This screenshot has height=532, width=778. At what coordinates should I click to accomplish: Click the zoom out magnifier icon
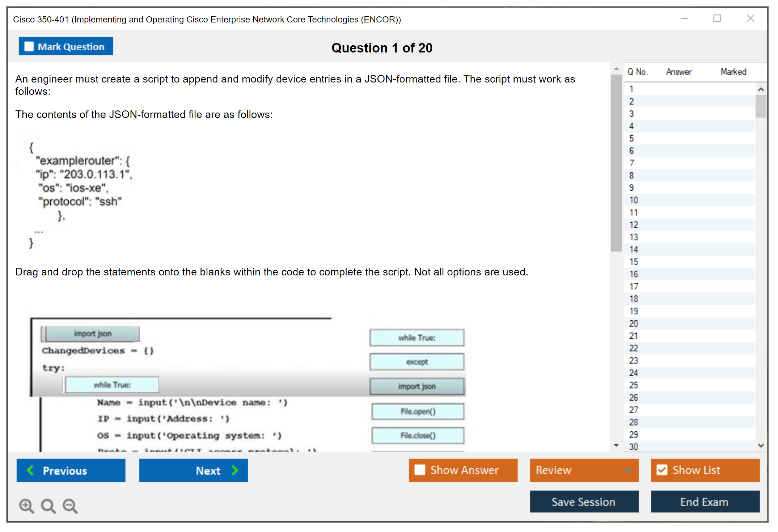pos(70,506)
